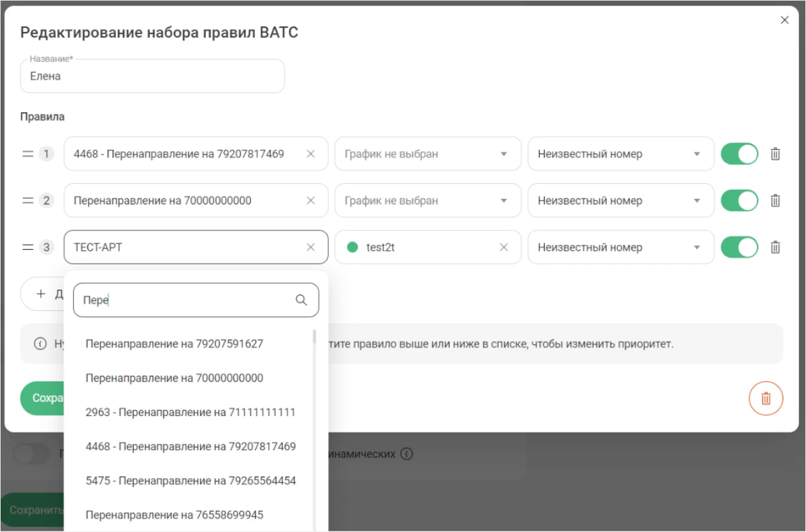Delete rule 1 with its trash icon
The height and width of the screenshot is (532, 806).
pyautogui.click(x=776, y=154)
